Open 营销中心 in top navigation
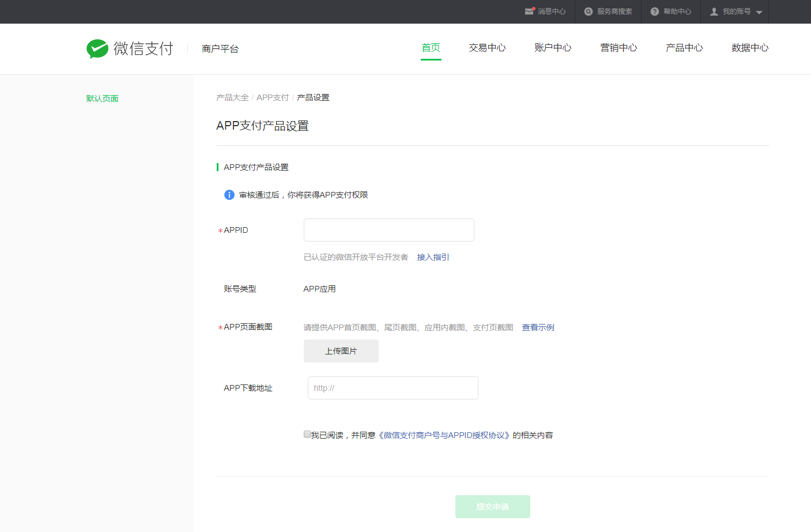Screen dimensions: 811x532 pos(618,48)
